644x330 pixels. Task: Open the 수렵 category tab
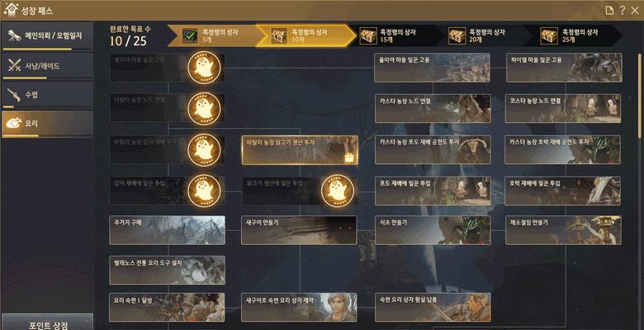click(47, 95)
